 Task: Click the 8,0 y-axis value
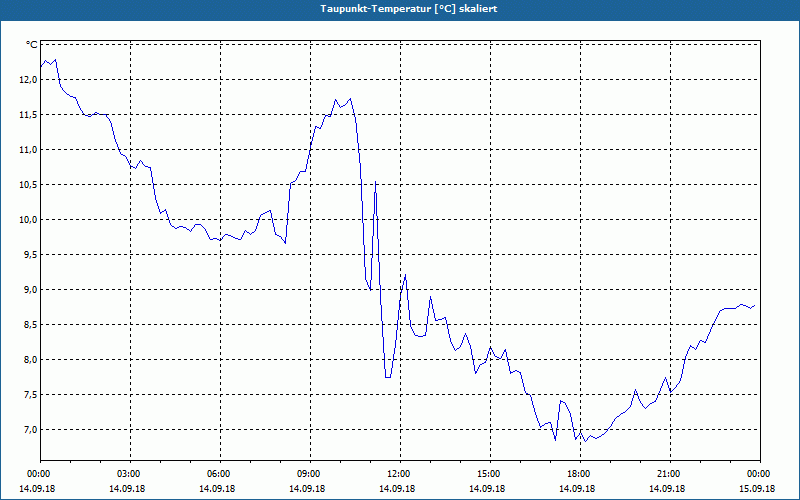tap(30, 360)
